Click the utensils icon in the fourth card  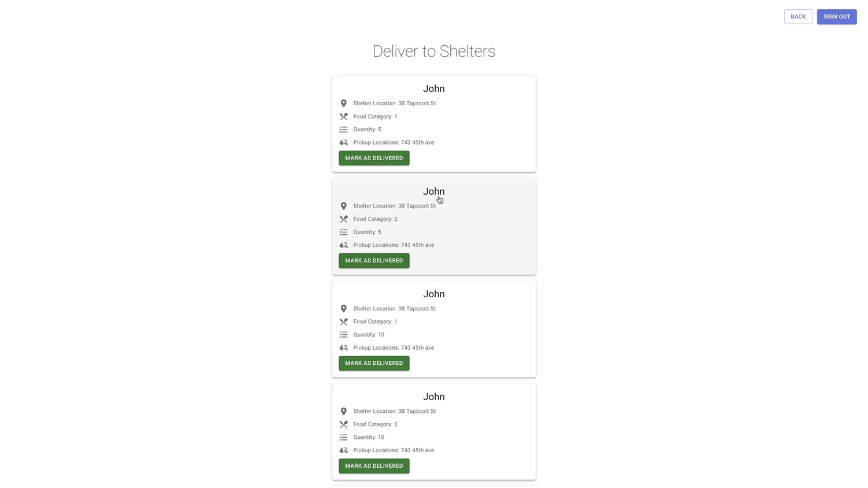(344, 424)
